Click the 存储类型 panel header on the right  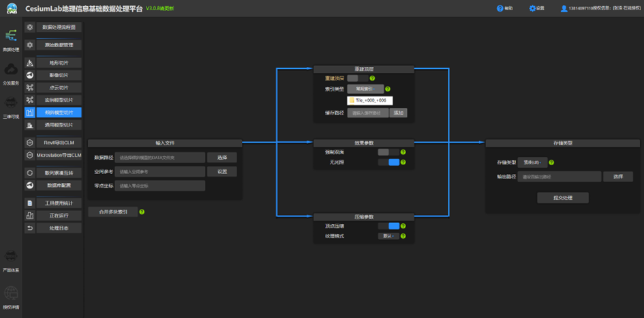point(563,143)
